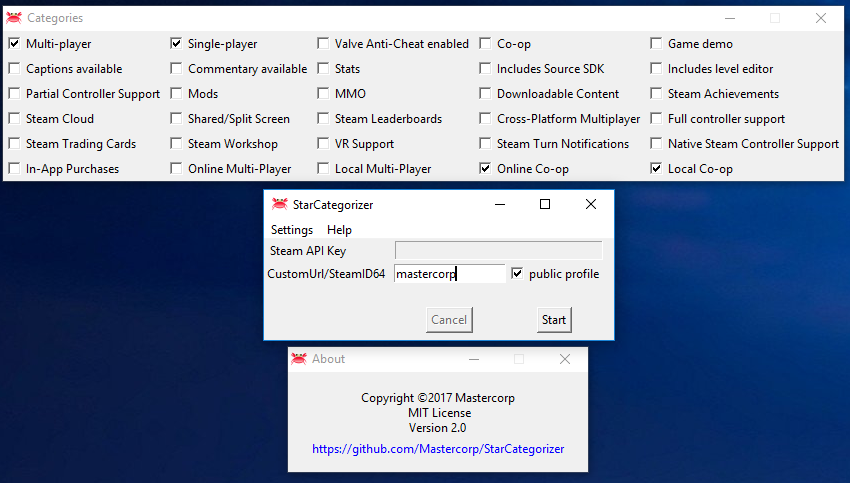Tick Online Multi-Player checkbox
Viewport: 850px width, 483px height.
click(x=176, y=168)
